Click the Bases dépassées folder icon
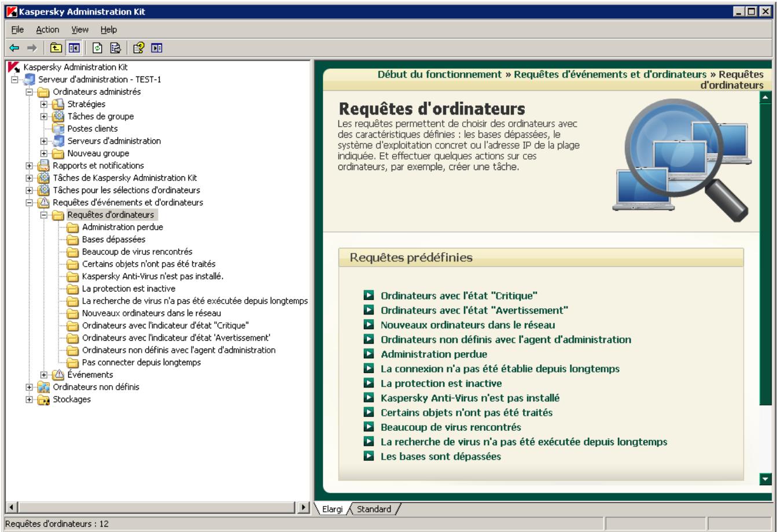 pos(73,239)
